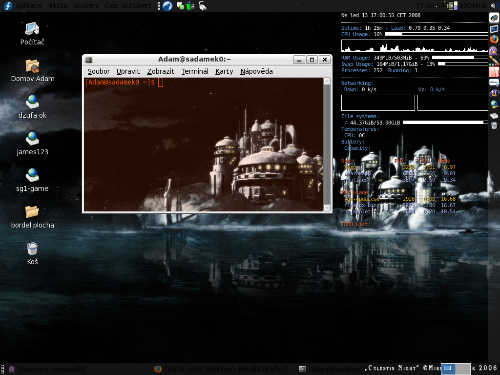500x375 pixels.
Task: Open the Místa places menu
Action: click(58, 6)
